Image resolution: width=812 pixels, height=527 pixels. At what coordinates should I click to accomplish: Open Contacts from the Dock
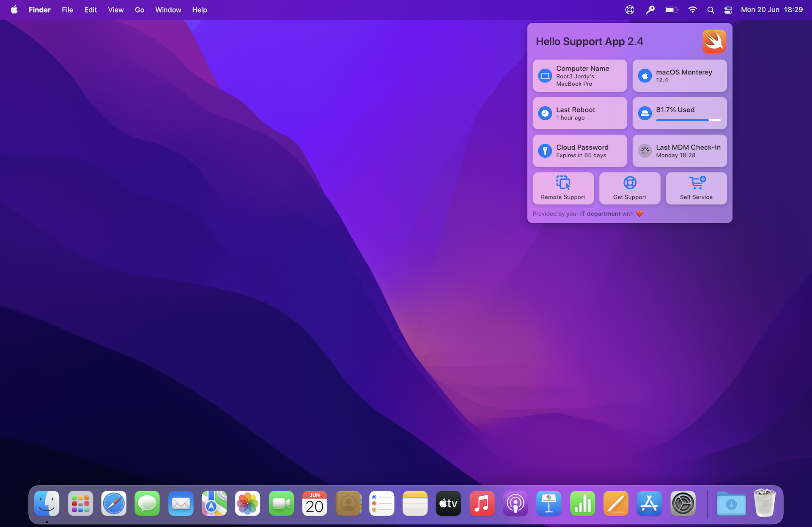348,503
